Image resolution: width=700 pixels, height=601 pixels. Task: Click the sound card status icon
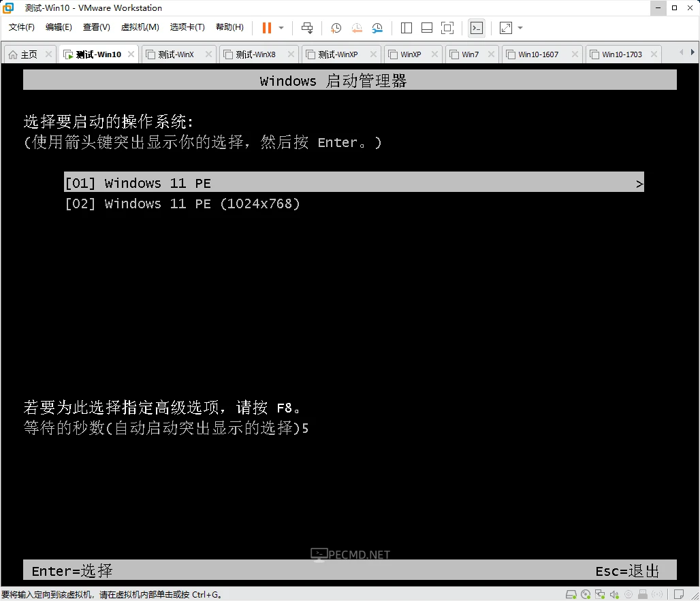(x=614, y=594)
